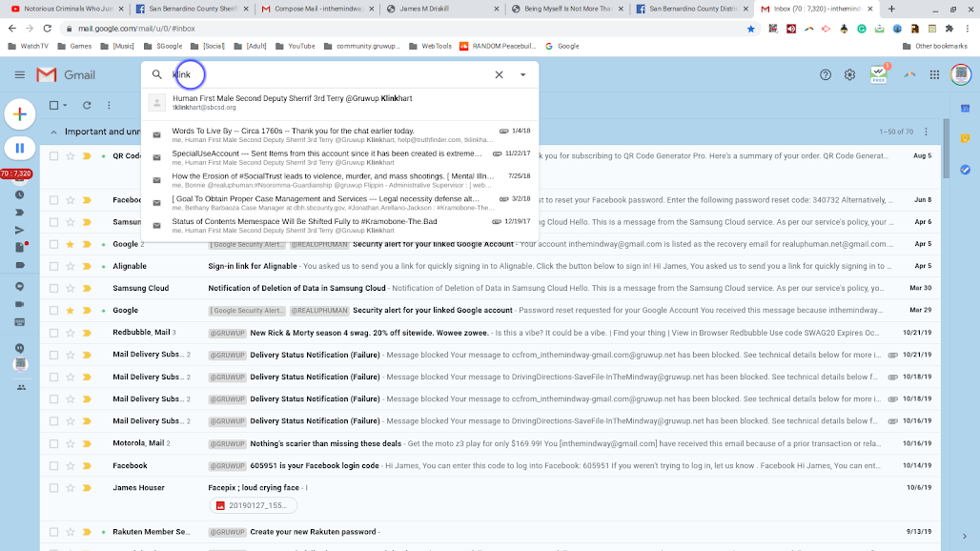Screen dimensions: 980x551
Task: Show search options dropdown arrow
Action: (x=523, y=75)
